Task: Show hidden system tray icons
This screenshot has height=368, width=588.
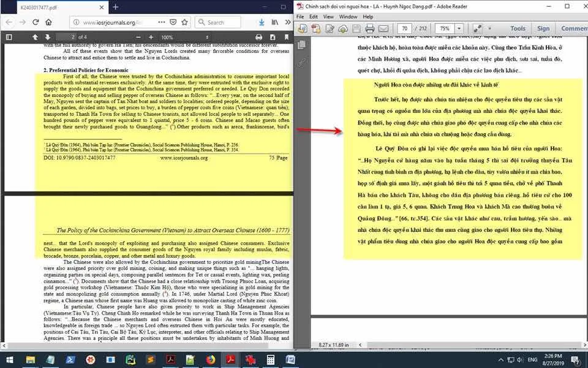Action: coord(501,360)
